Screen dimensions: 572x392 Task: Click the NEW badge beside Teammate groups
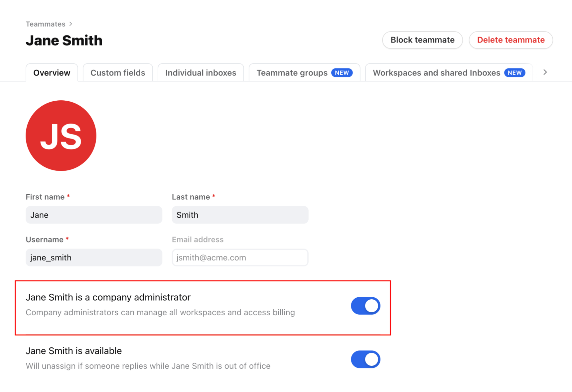(342, 73)
